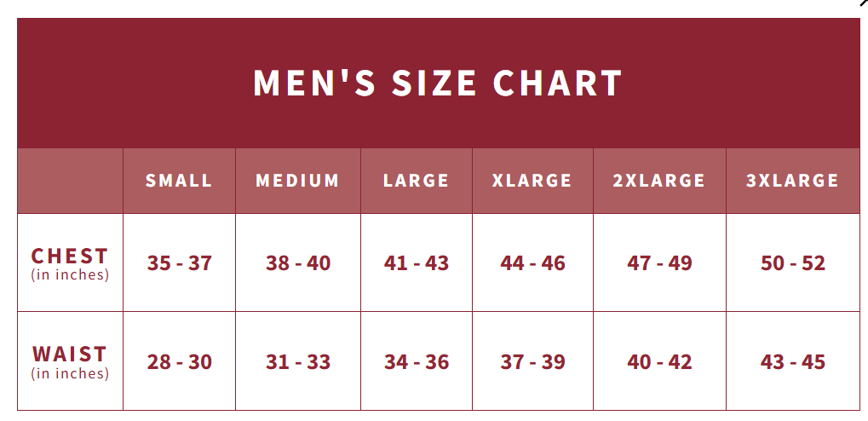Select the 44 - 46 chest cell
The height and width of the screenshot is (421, 868).
click(x=532, y=263)
